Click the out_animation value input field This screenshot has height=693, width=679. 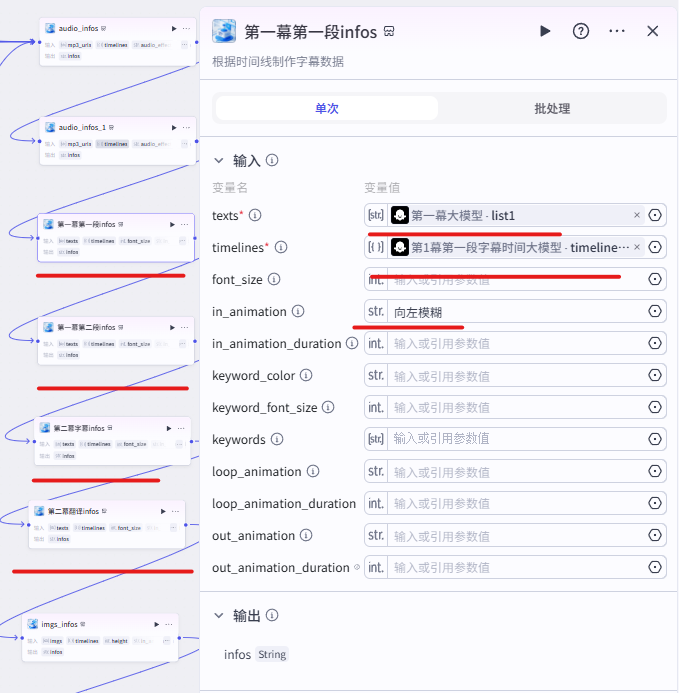tap(515, 535)
